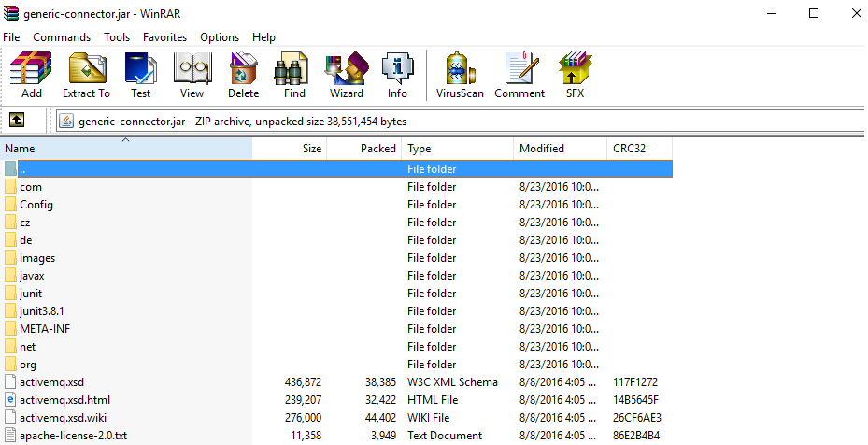Select the META-INF folder
Screen dimensions: 868x445
pos(45,329)
